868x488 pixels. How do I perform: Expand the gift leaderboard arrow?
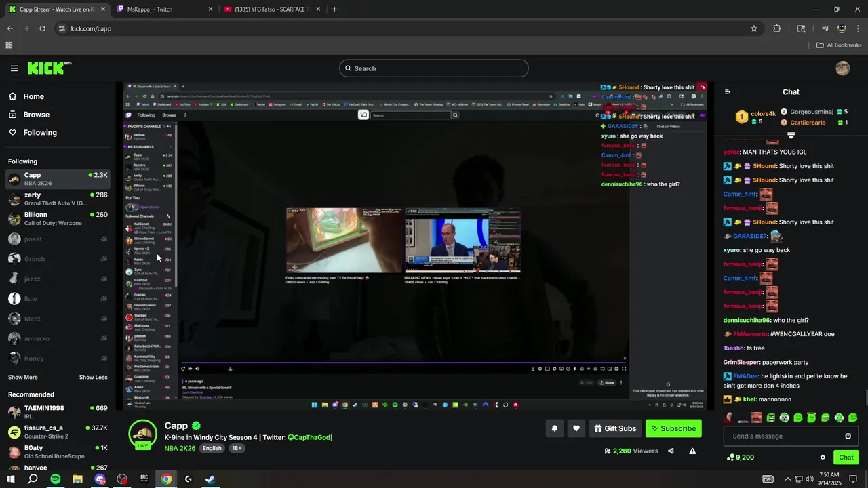point(791,136)
